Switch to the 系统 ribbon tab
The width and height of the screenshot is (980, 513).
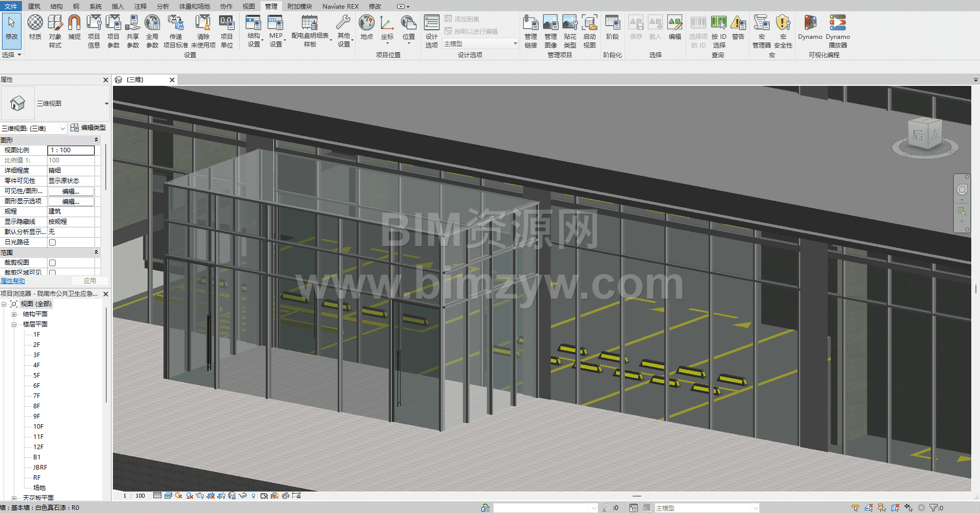click(96, 6)
